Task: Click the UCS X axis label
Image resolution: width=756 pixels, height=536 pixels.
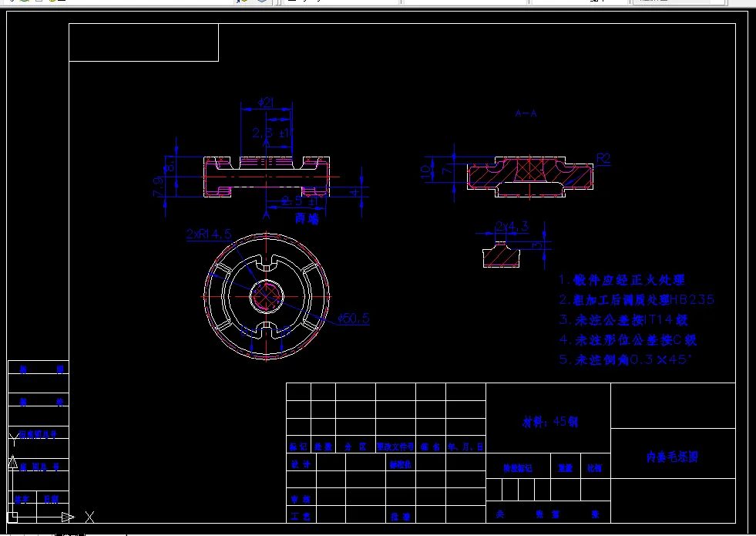Action: pos(89,517)
